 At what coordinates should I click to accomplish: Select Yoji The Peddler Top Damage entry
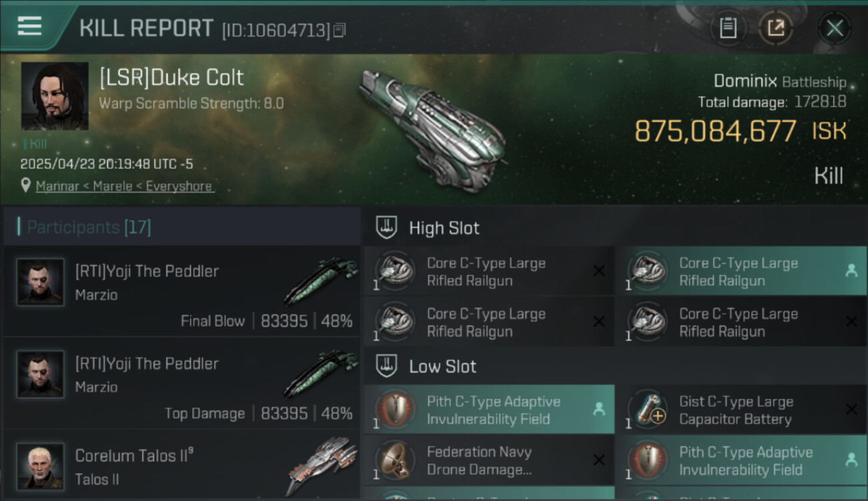click(x=182, y=383)
